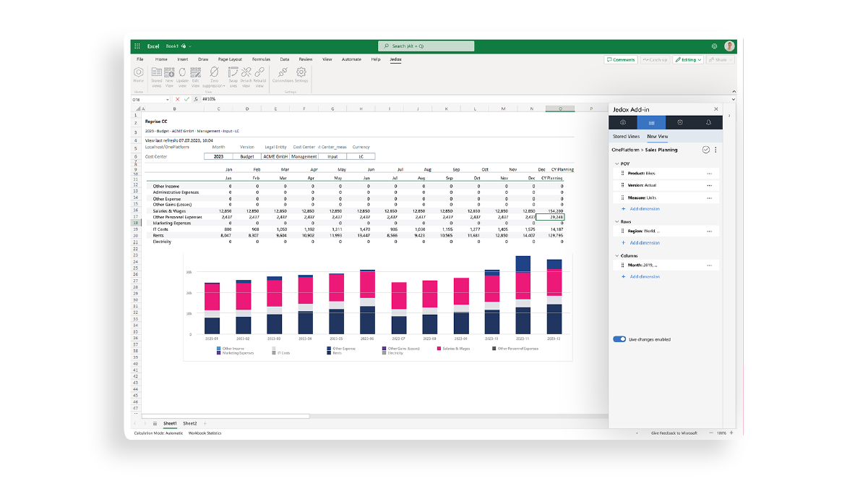Click the Update view ribbon icon

pos(182,73)
